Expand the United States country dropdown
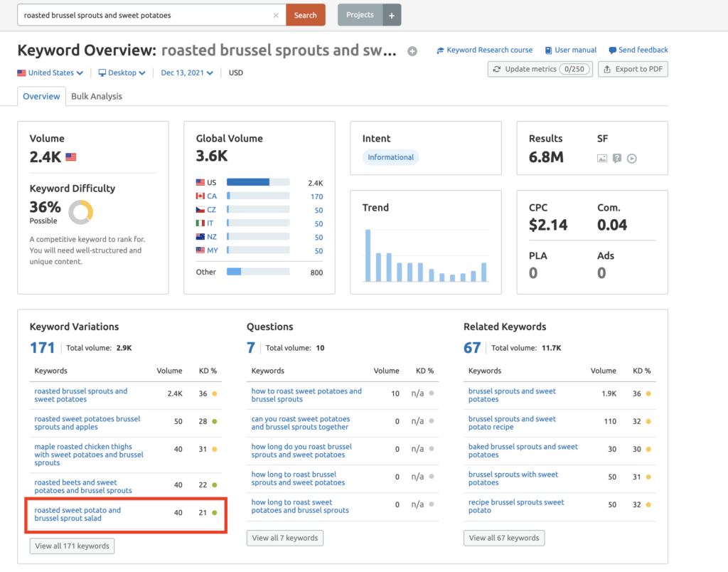 pos(50,73)
